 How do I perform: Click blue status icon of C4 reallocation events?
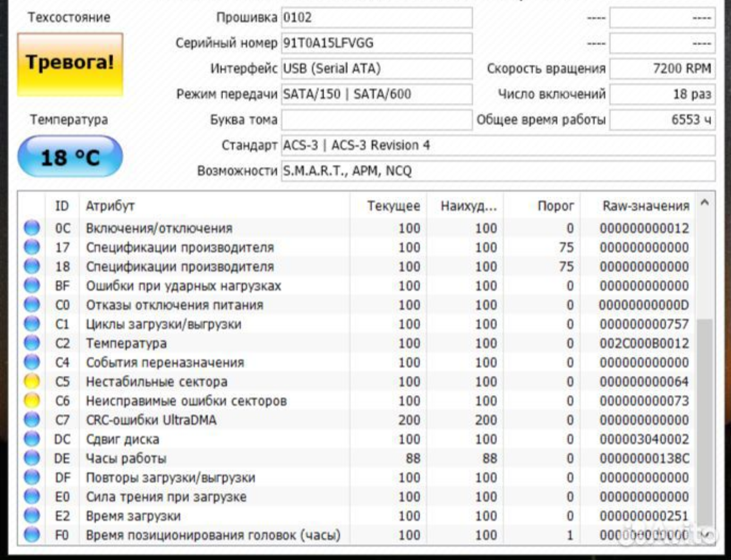32,362
